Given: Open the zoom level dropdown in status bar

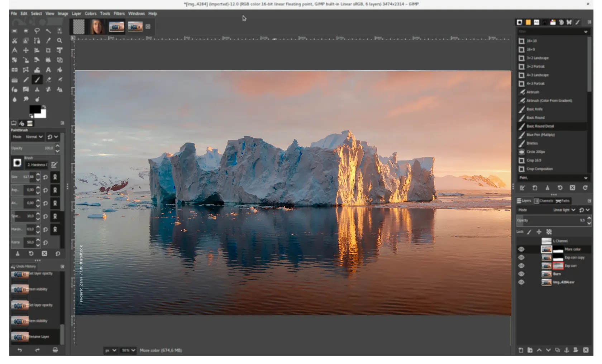Looking at the screenshot, I should [x=128, y=350].
